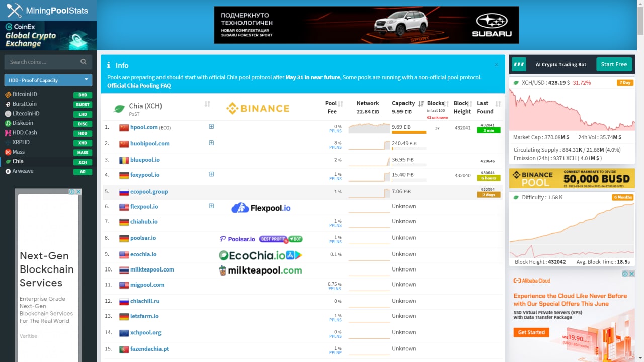Image resolution: width=644 pixels, height=362 pixels.
Task: Select DISC tag in sidebar
Action: click(x=83, y=124)
